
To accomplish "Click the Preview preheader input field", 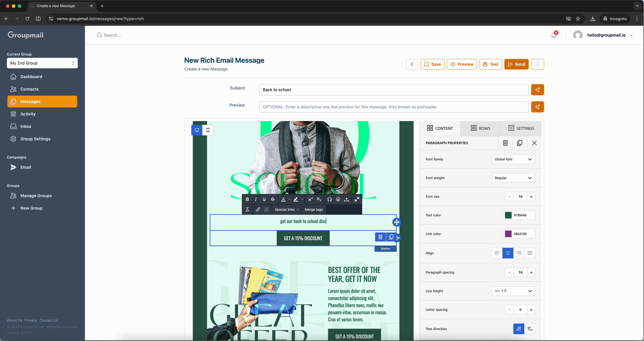I will tap(394, 107).
